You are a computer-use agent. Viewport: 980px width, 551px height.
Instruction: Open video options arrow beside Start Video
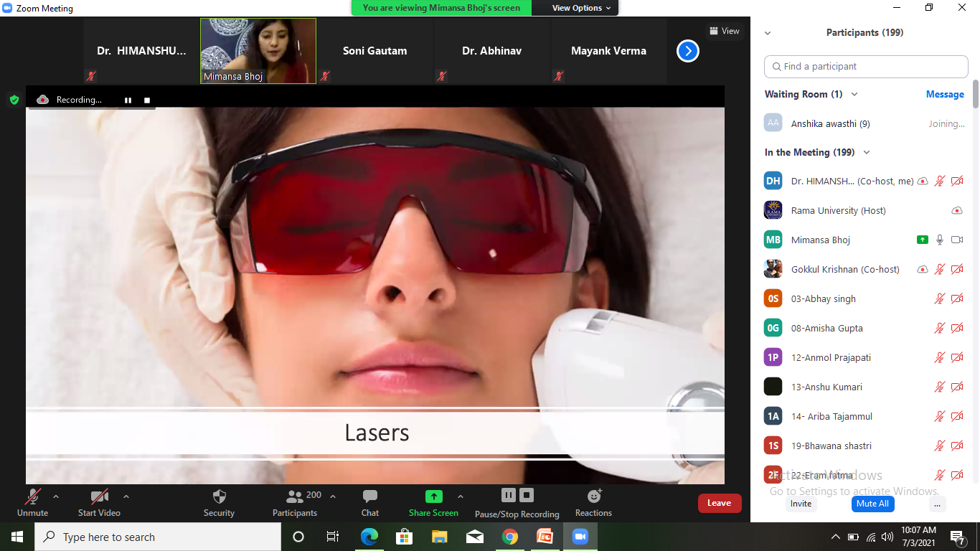[126, 496]
